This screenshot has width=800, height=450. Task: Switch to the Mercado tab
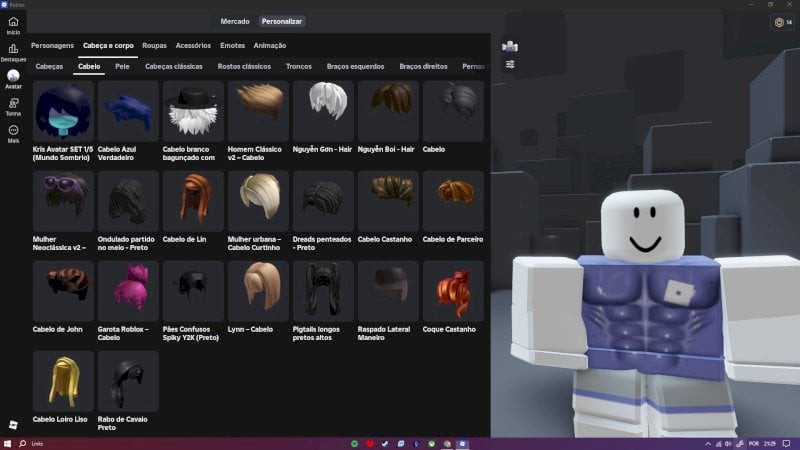coord(235,21)
